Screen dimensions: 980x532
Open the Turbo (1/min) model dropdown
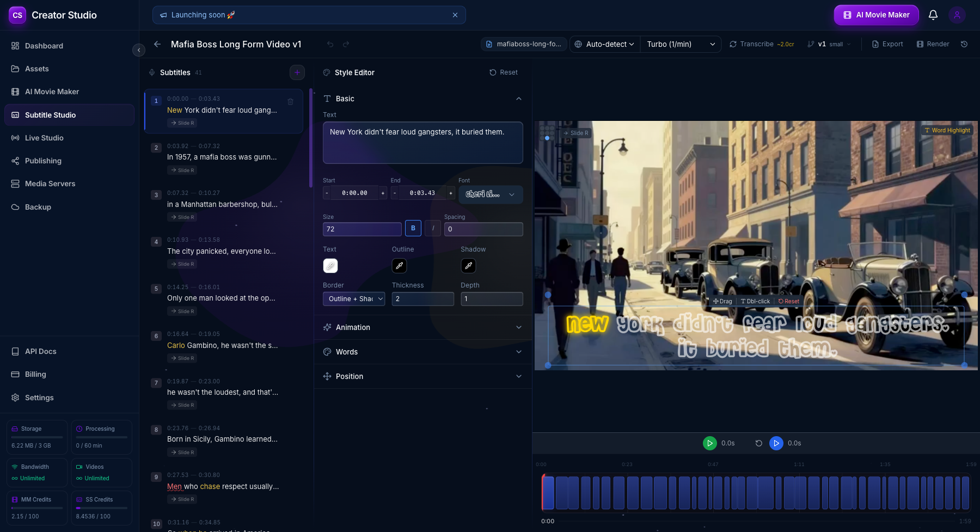(x=680, y=44)
